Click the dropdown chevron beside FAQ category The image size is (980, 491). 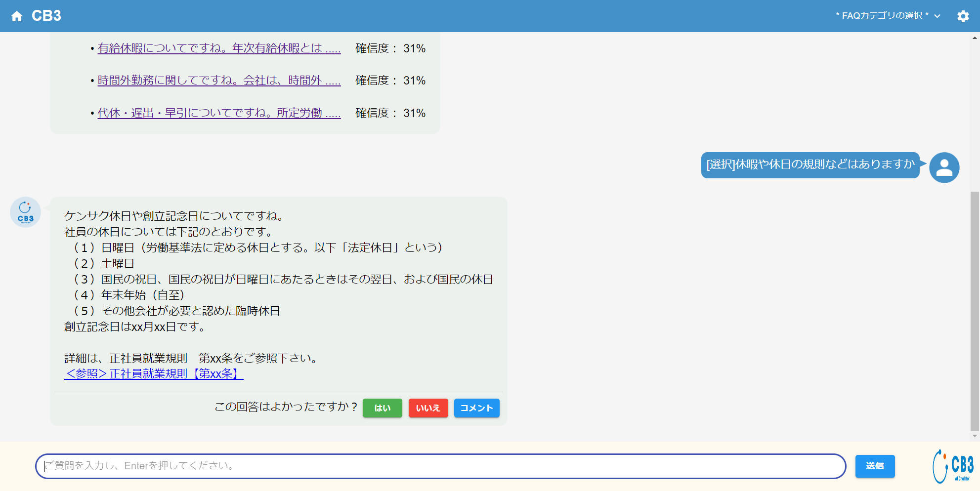(x=937, y=16)
